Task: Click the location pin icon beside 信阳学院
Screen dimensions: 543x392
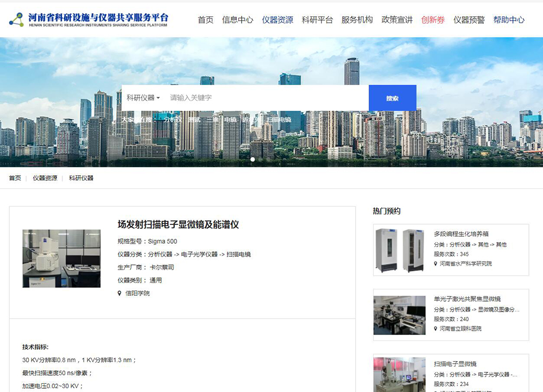Action: [x=120, y=293]
